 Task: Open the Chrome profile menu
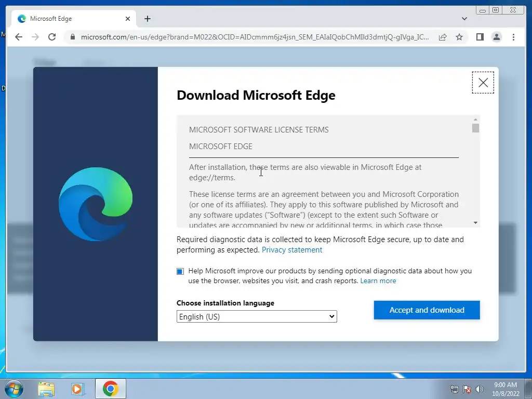(x=496, y=37)
